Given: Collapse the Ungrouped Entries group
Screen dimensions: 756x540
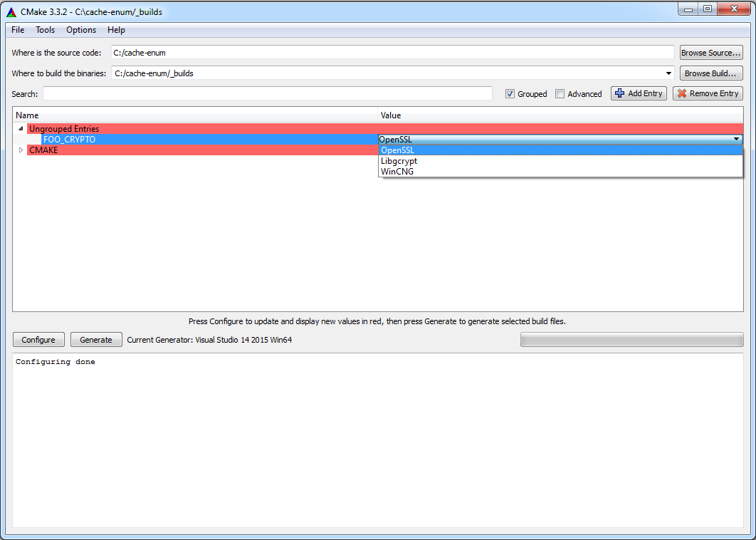Looking at the screenshot, I should (x=21, y=128).
